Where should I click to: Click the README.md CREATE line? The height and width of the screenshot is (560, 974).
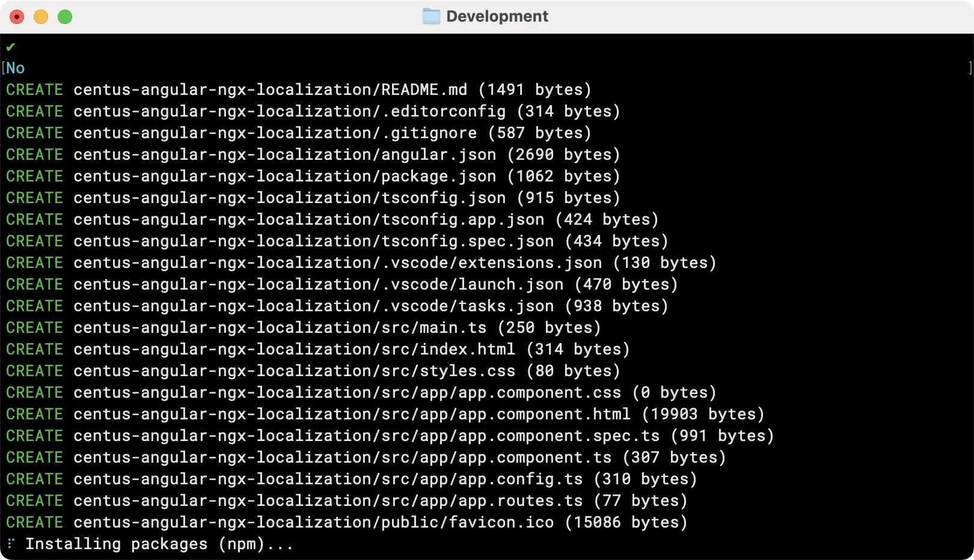[x=298, y=89]
